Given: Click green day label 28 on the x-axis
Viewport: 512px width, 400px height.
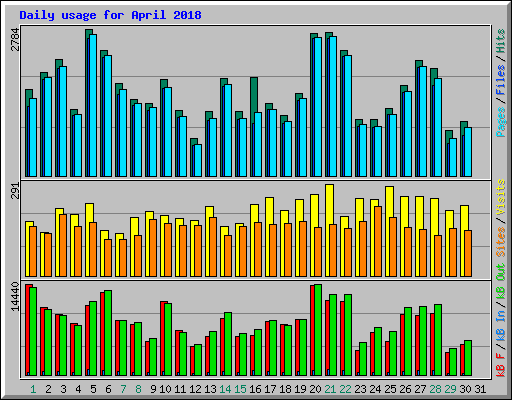Looking at the screenshot, I should 435,389.
